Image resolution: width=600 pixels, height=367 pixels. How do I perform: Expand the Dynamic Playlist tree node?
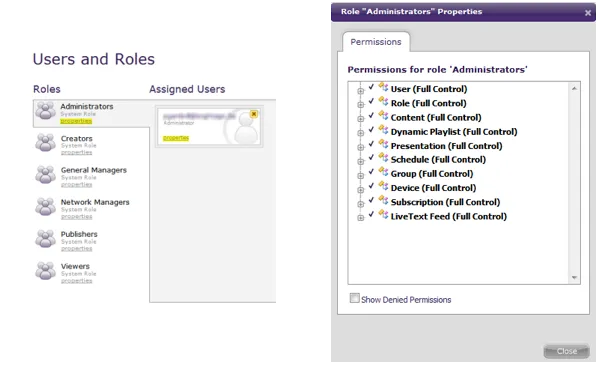point(360,133)
